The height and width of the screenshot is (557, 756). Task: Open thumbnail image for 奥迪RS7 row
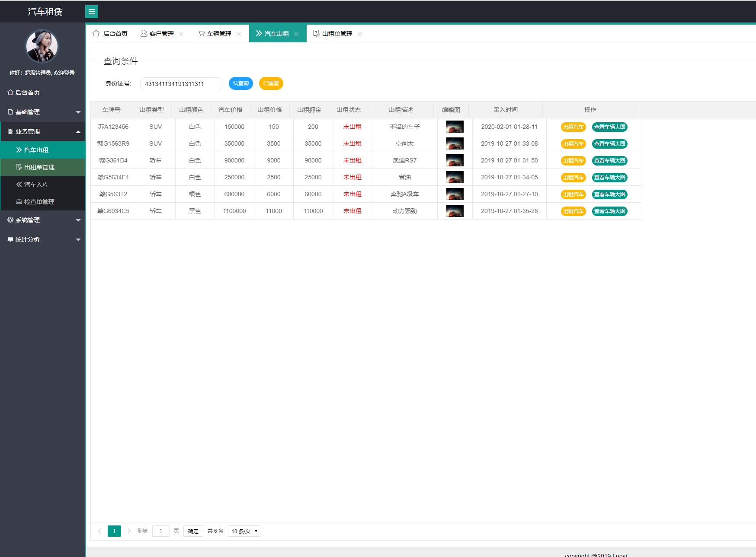455,160
